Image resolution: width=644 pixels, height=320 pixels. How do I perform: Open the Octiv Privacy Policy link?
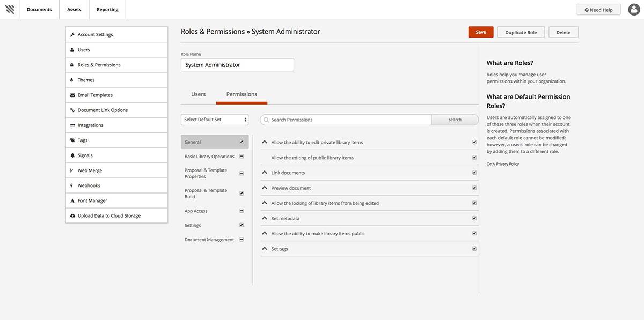(503, 164)
